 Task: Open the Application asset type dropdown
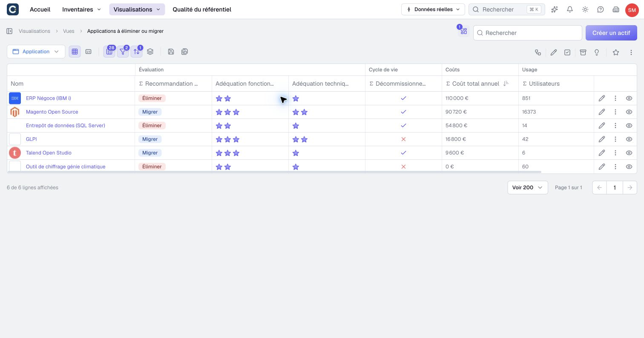coord(36,52)
